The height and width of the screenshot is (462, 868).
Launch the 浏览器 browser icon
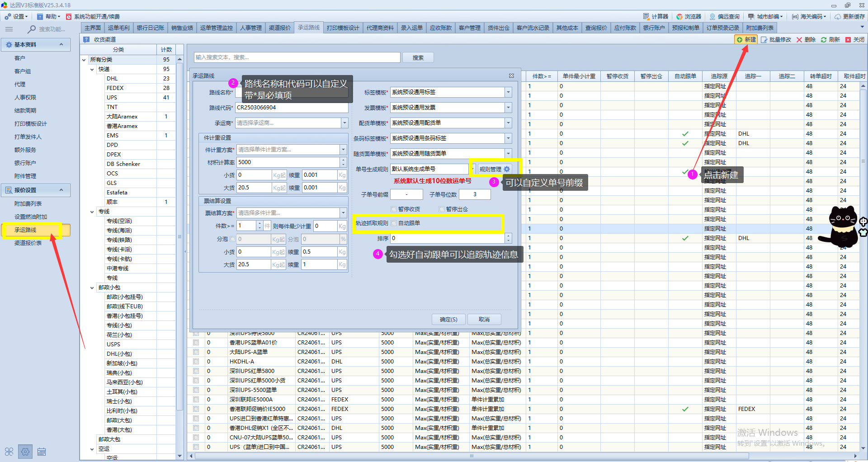(688, 17)
